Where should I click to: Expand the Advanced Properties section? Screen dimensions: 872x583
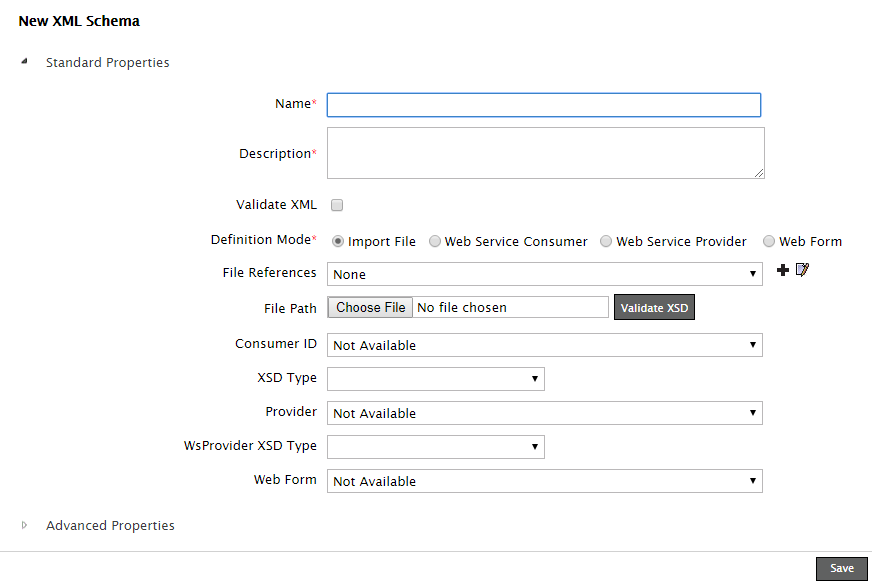(24, 525)
